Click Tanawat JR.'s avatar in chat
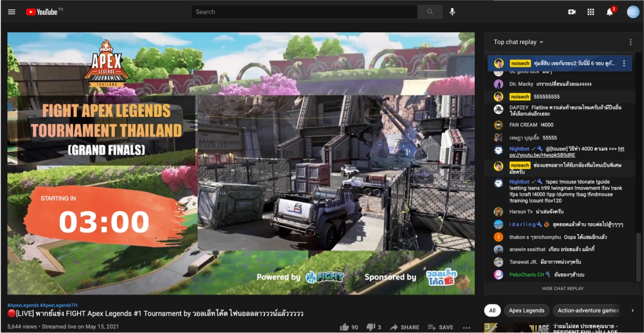 (x=499, y=262)
